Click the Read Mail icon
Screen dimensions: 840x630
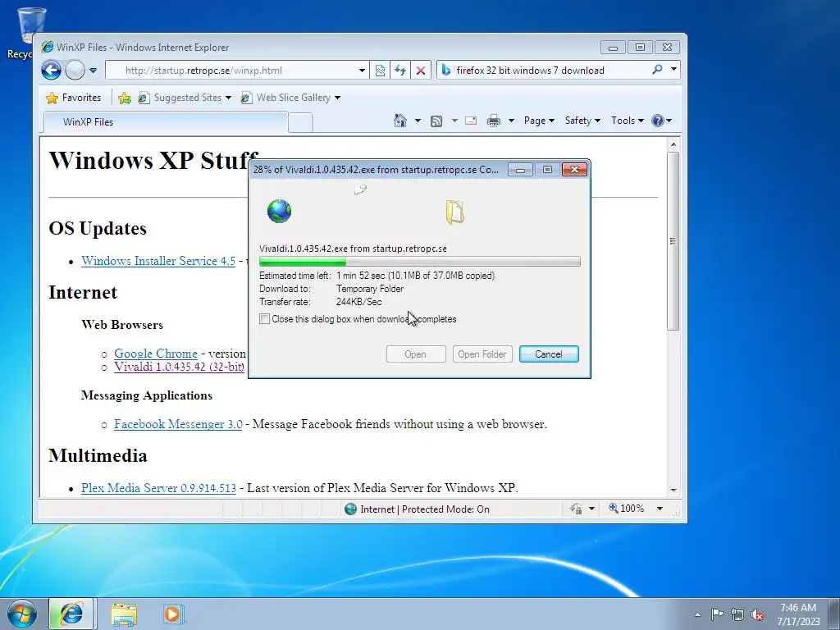point(471,121)
